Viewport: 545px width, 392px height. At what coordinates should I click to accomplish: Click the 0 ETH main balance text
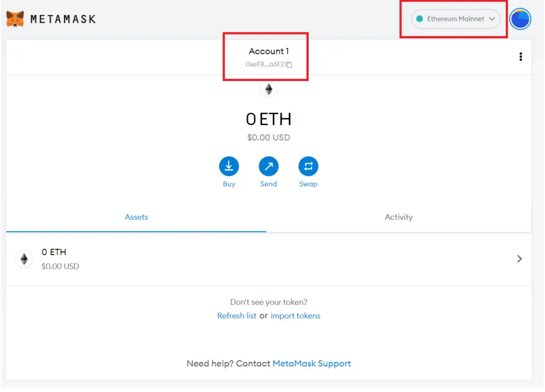pyautogui.click(x=268, y=120)
